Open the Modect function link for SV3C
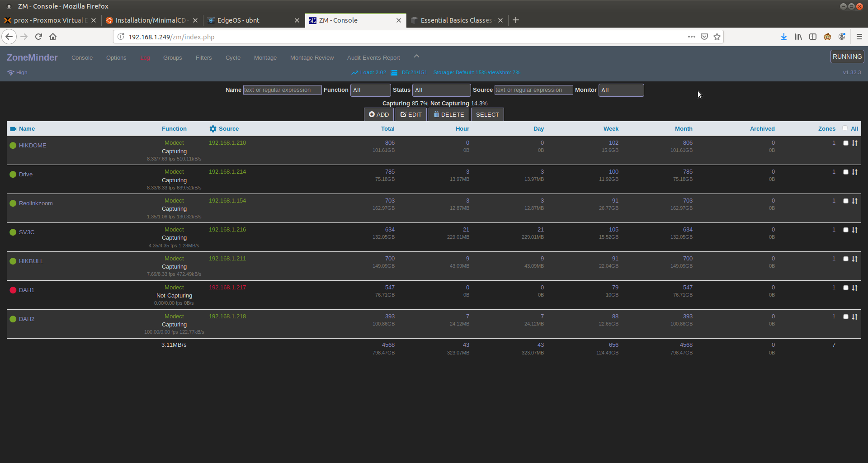Viewport: 868px width, 463px height. pyautogui.click(x=174, y=230)
